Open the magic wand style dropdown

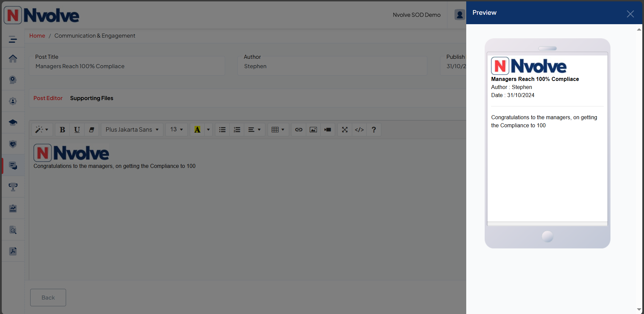click(42, 130)
